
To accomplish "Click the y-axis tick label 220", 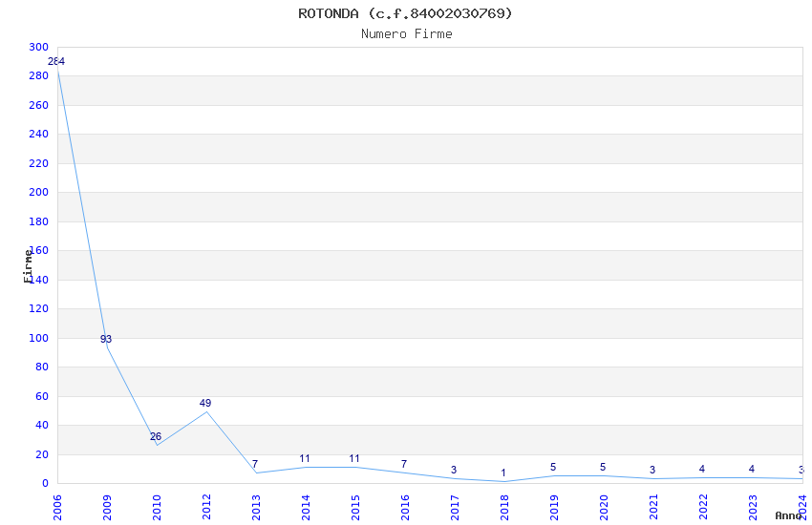I will (x=39, y=163).
